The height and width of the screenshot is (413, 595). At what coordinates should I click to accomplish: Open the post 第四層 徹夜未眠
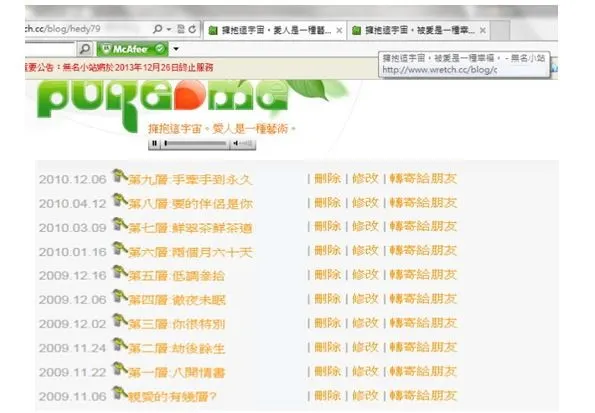(177, 300)
